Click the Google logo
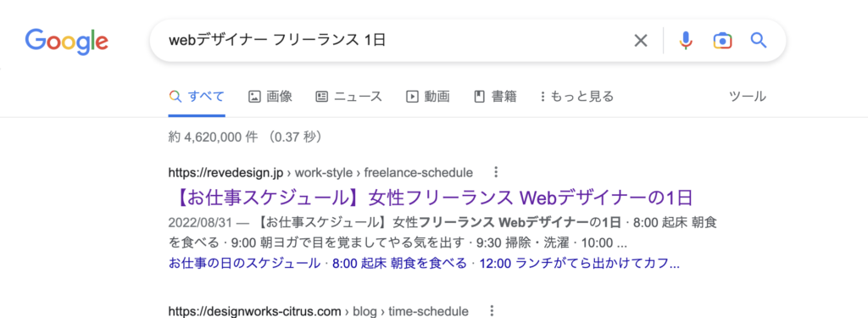The image size is (868, 318). tap(66, 42)
